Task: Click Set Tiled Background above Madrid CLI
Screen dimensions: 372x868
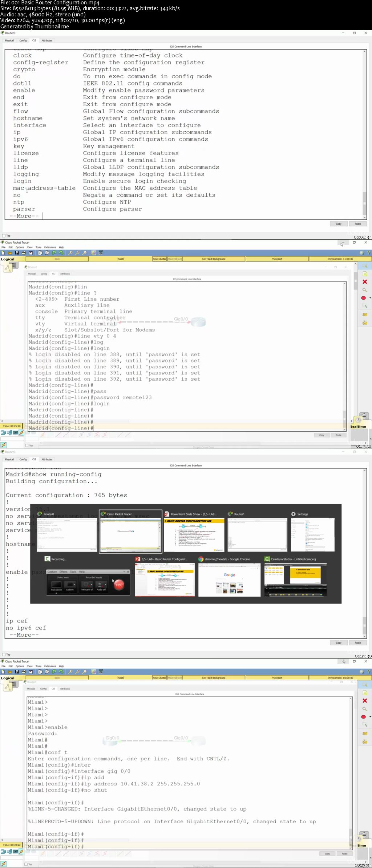Action: click(x=214, y=259)
